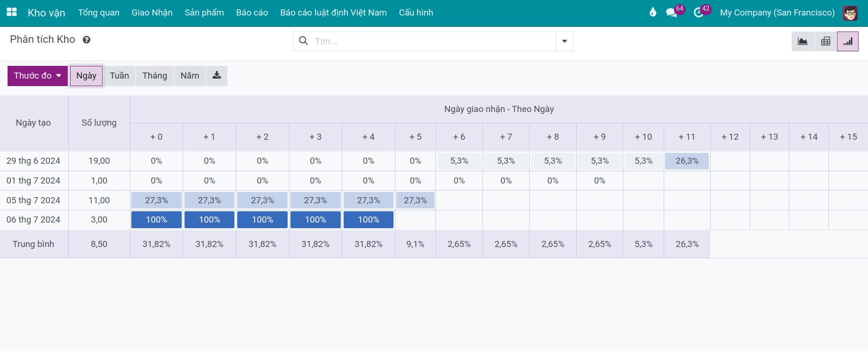The height and width of the screenshot is (351, 868).
Task: Click the Ngày tạo column header
Action: point(33,123)
